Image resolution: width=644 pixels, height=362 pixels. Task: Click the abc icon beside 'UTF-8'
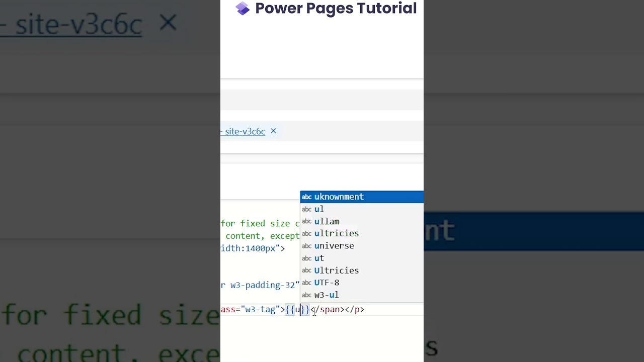click(x=307, y=283)
